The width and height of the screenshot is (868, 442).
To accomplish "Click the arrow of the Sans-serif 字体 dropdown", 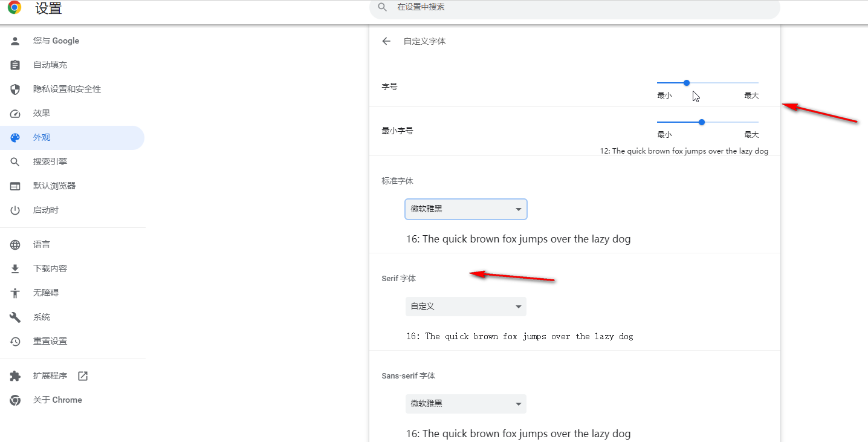I will [x=518, y=405].
